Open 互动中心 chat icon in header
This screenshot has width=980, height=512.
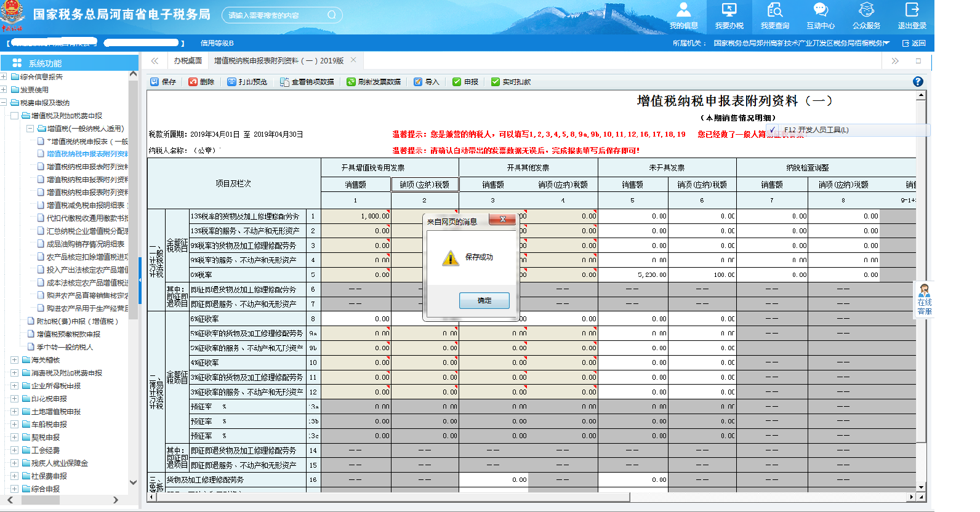click(820, 15)
